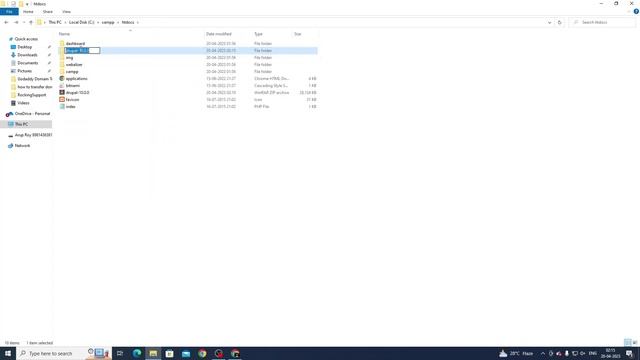Click This PC in the address path
Image resolution: width=640 pixels, height=360 pixels.
[55, 22]
